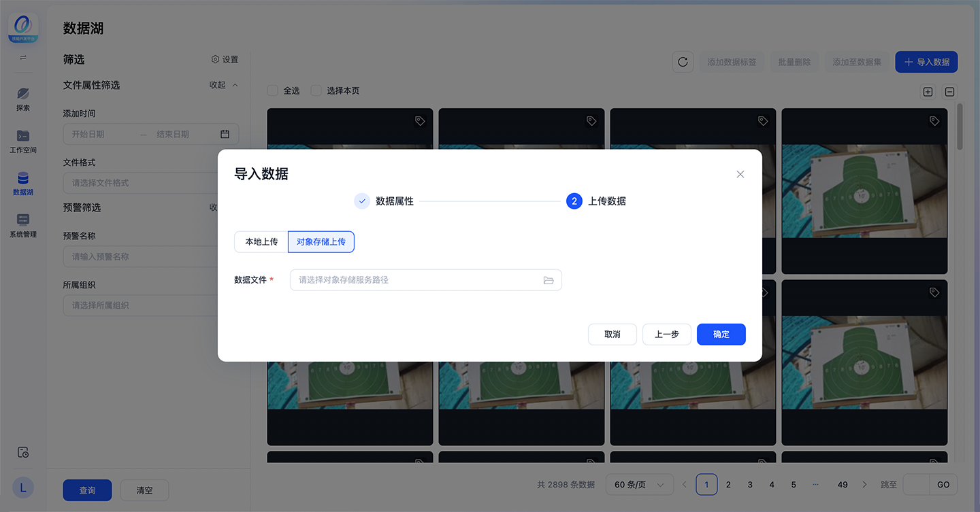980x512 pixels.
Task: Select page 1 in pagination
Action: click(x=706, y=485)
